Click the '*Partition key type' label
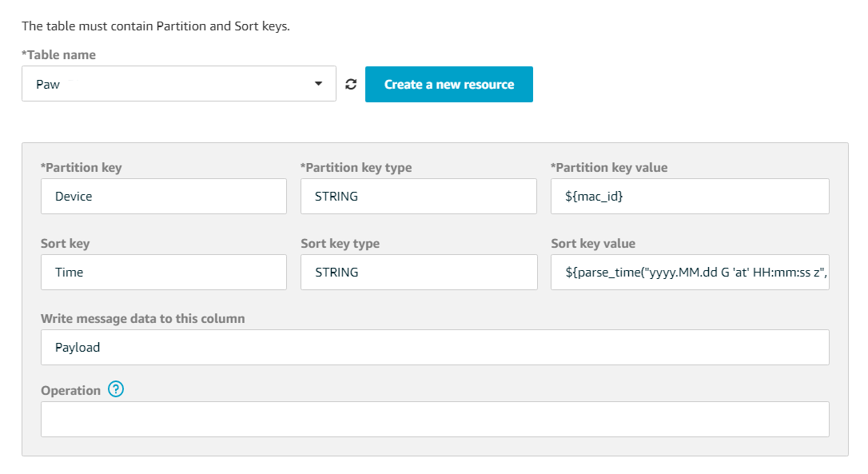This screenshot has width=868, height=474. (x=356, y=168)
